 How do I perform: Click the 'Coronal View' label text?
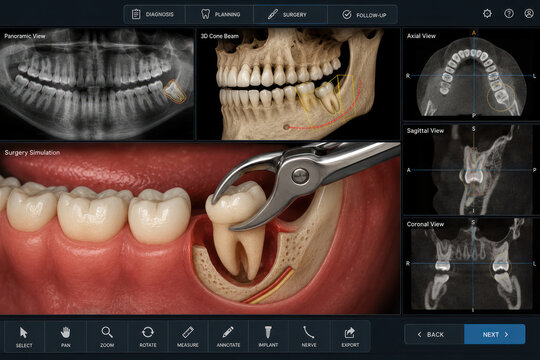point(425,224)
